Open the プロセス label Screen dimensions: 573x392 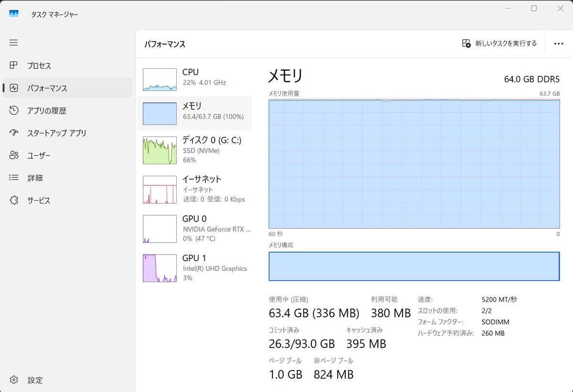pyautogui.click(x=39, y=66)
